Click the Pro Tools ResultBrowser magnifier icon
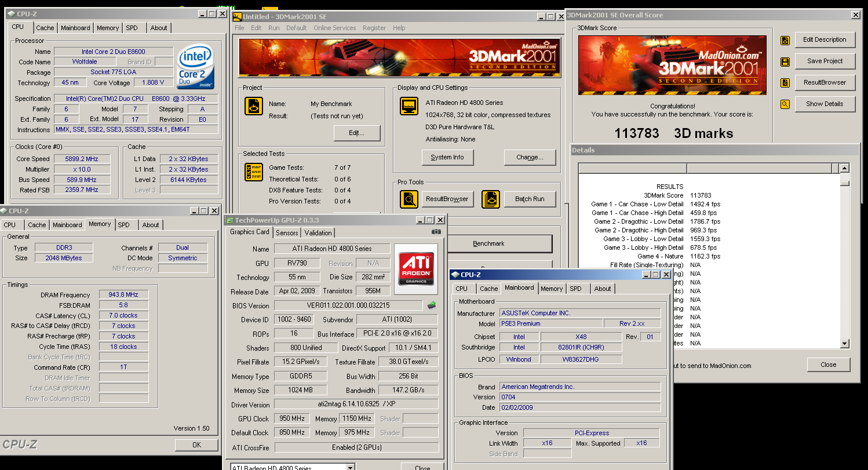The width and height of the screenshot is (868, 470). click(x=409, y=199)
